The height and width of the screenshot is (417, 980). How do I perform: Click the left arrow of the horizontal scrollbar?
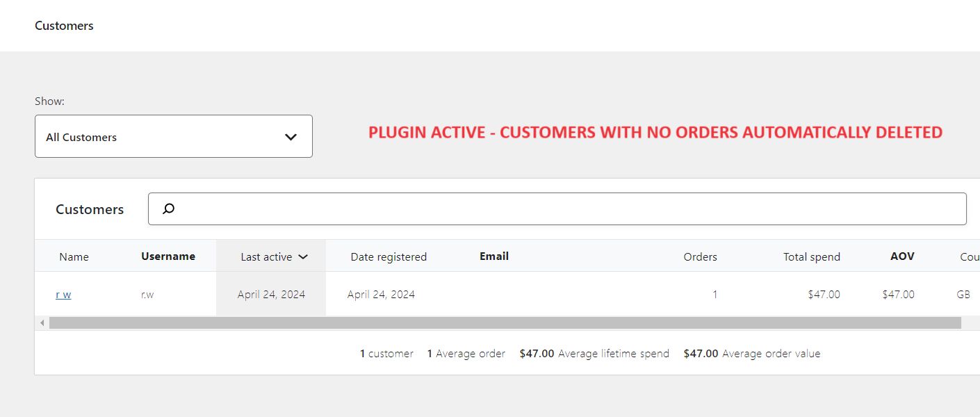[42, 323]
